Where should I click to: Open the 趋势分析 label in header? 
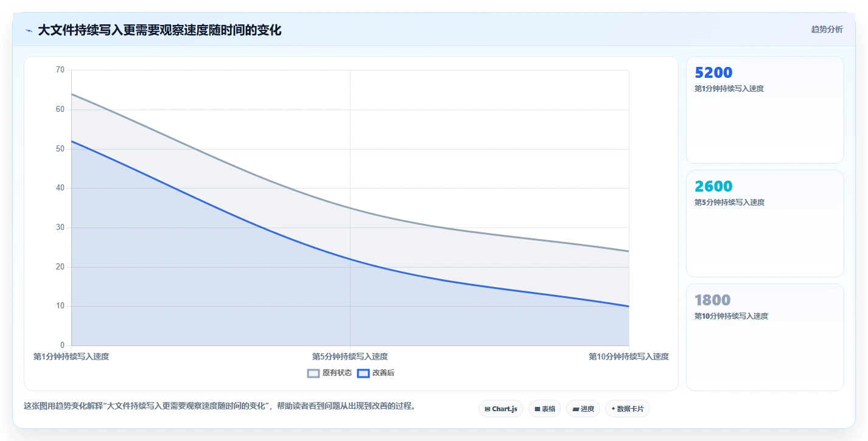[827, 29]
